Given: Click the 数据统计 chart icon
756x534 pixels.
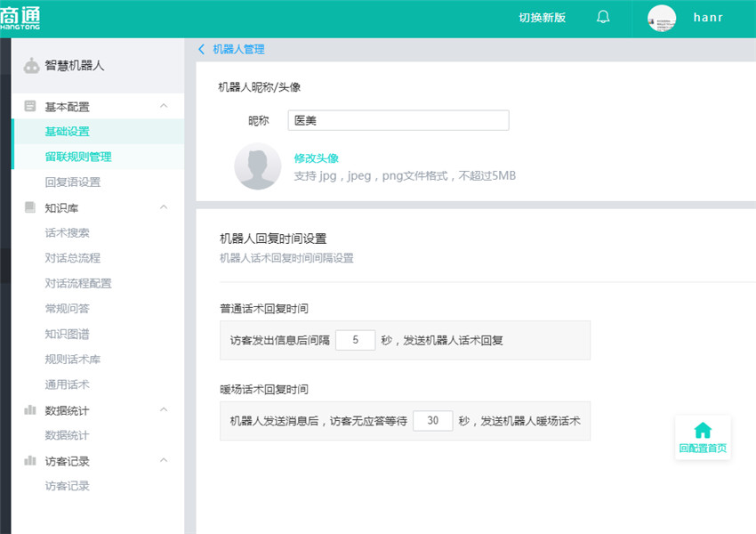Looking at the screenshot, I should tap(30, 410).
